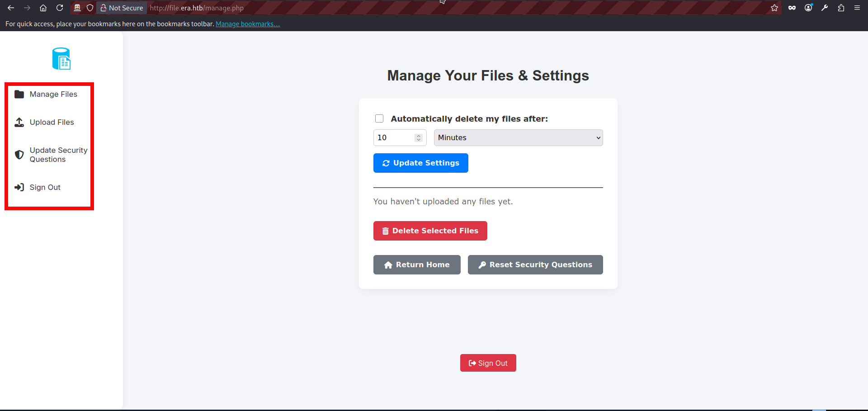The height and width of the screenshot is (411, 868).
Task: Click the number stepper arrows on duration field
Action: pyautogui.click(x=419, y=137)
